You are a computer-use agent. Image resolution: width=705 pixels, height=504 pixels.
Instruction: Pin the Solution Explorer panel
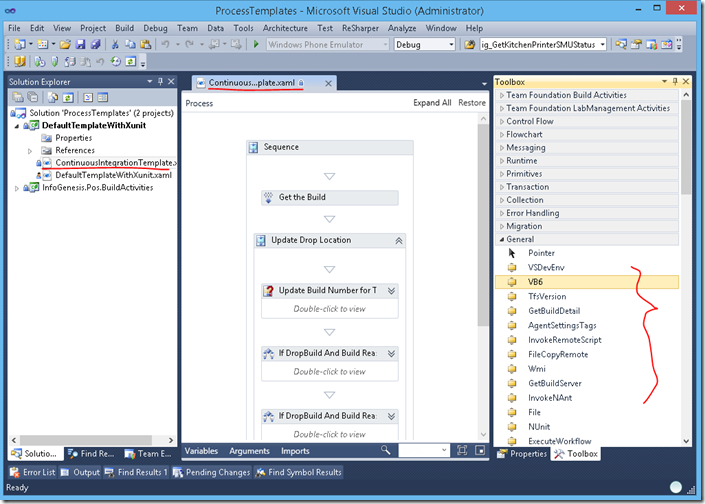pos(160,81)
